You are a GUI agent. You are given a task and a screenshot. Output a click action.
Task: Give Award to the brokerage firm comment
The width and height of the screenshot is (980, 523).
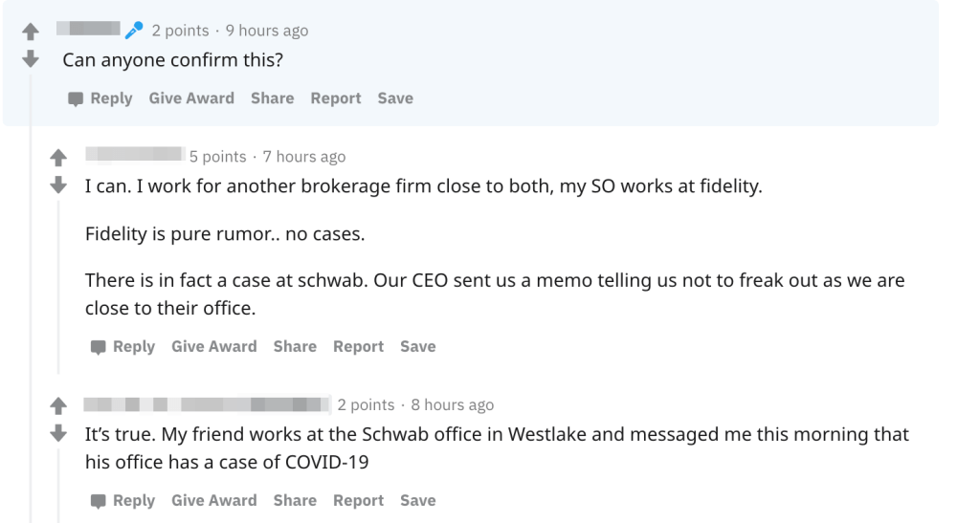pyautogui.click(x=213, y=347)
